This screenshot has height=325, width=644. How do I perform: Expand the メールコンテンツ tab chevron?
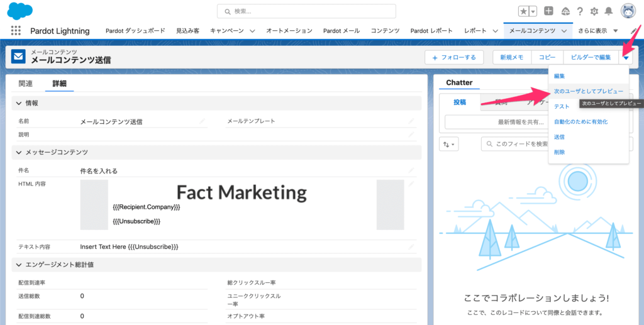point(564,31)
